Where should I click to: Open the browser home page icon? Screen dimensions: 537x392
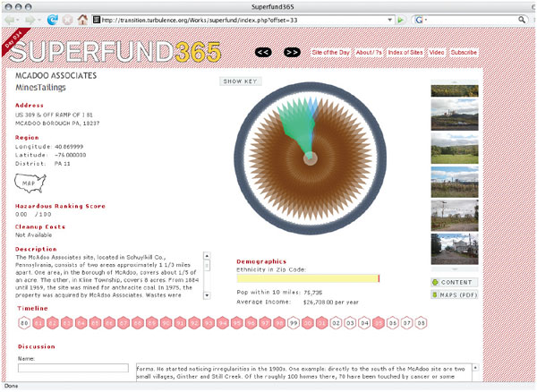pyautogui.click(x=82, y=20)
